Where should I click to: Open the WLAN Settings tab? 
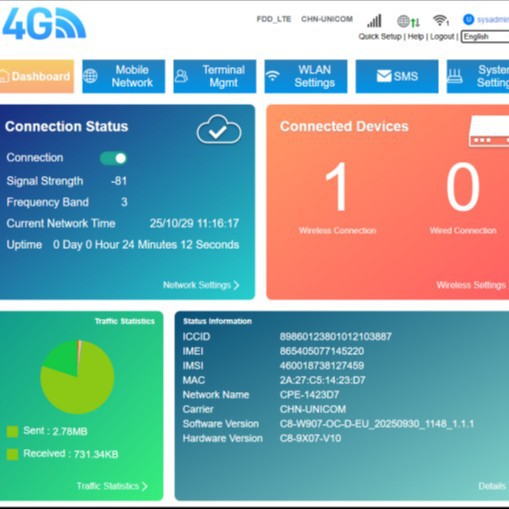(x=306, y=76)
